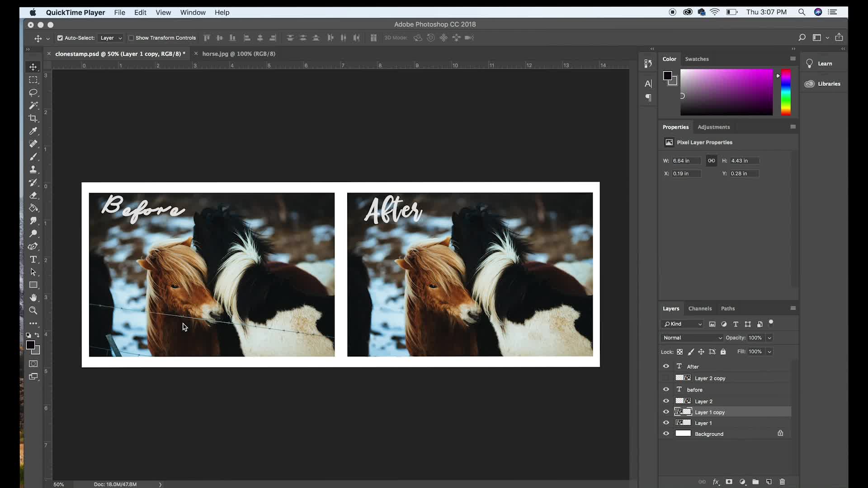The image size is (868, 488).
Task: Select the History Brush tool
Action: (x=33, y=183)
